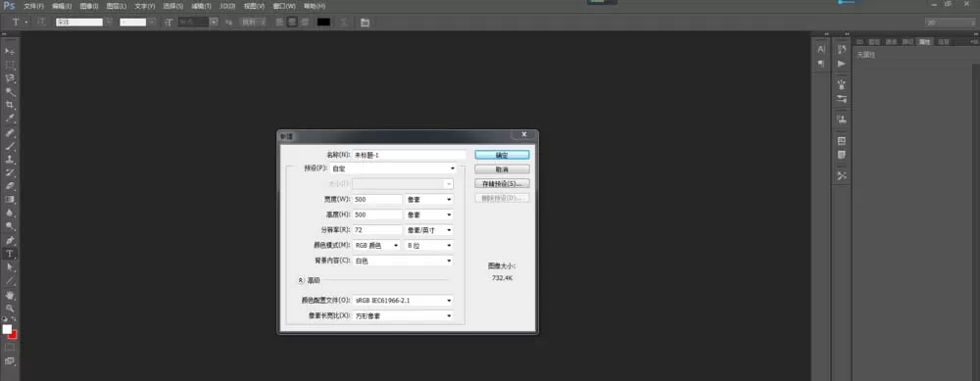This screenshot has width=980, height=381.
Task: Open the 图层(L) menu
Action: click(117, 6)
